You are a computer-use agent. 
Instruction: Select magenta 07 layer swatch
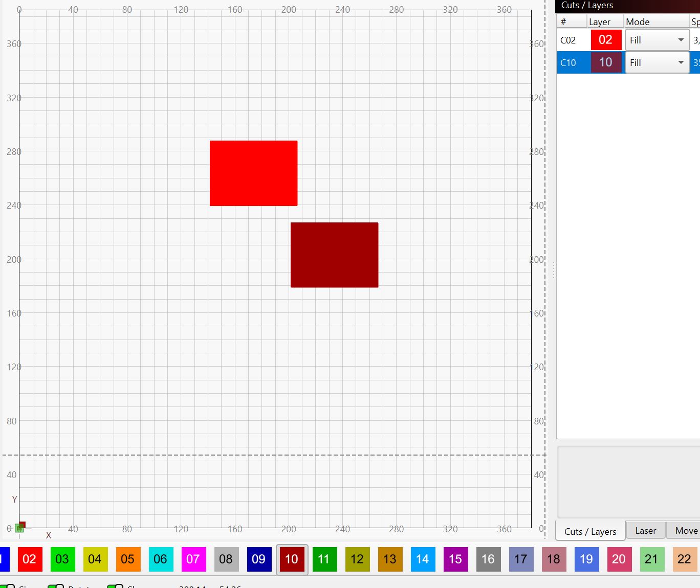pyautogui.click(x=193, y=559)
